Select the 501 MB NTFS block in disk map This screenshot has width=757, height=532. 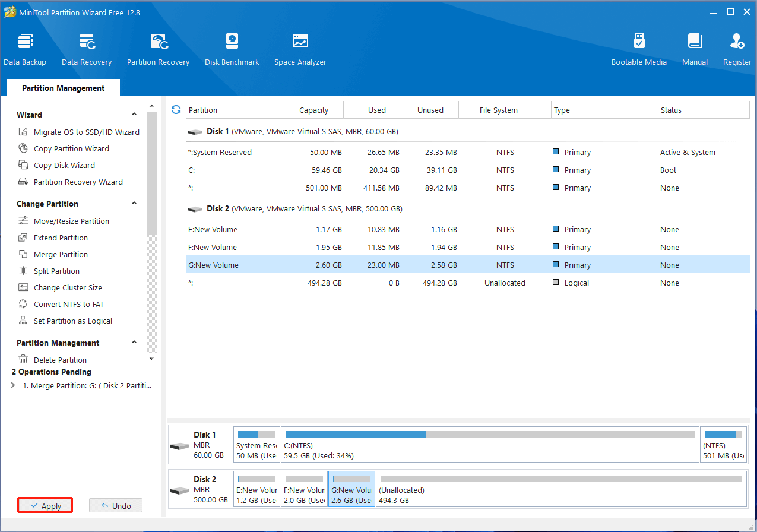click(x=723, y=444)
